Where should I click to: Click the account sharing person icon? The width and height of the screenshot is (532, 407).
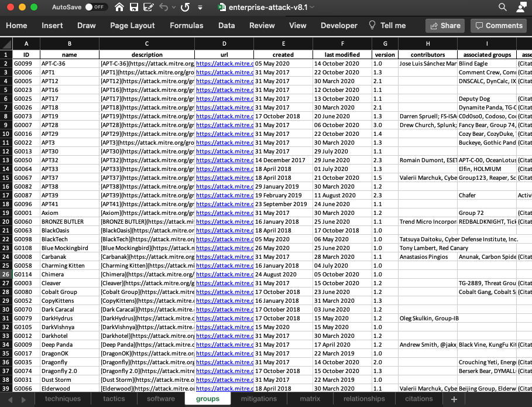tap(521, 8)
